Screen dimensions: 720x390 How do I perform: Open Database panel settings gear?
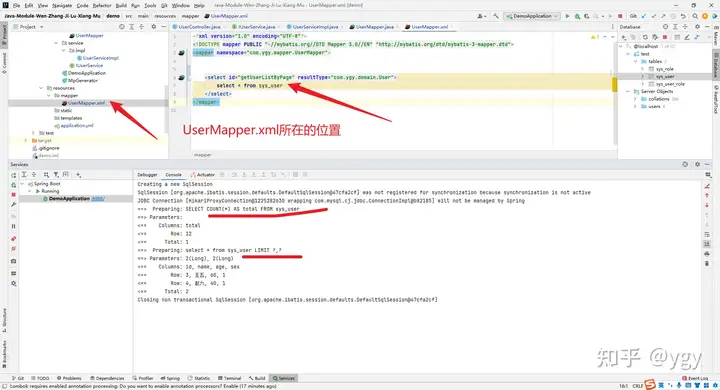[x=698, y=27]
